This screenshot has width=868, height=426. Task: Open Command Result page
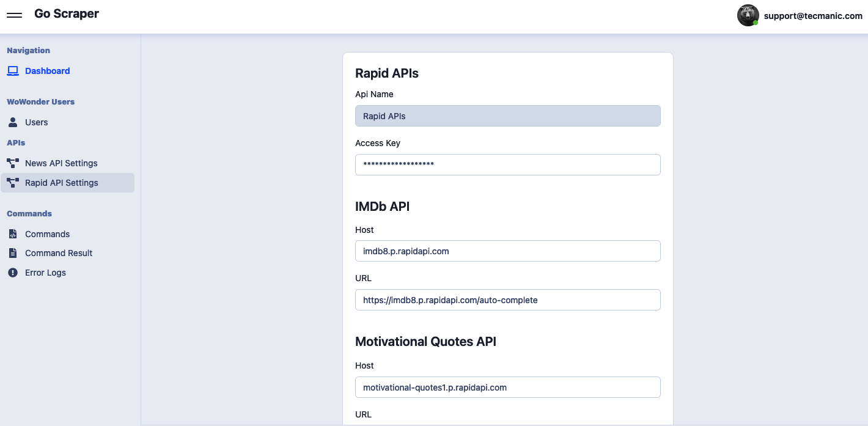click(x=59, y=253)
